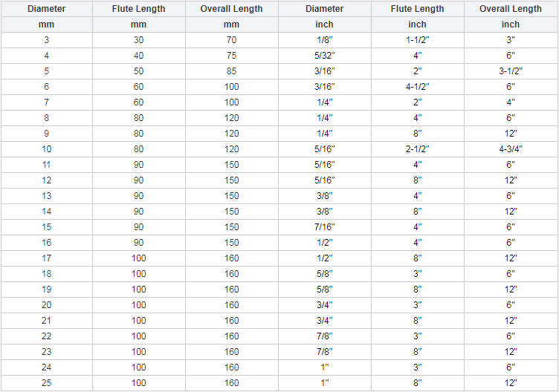
Task: Select the 70 mm overall length cell
Action: tap(231, 39)
